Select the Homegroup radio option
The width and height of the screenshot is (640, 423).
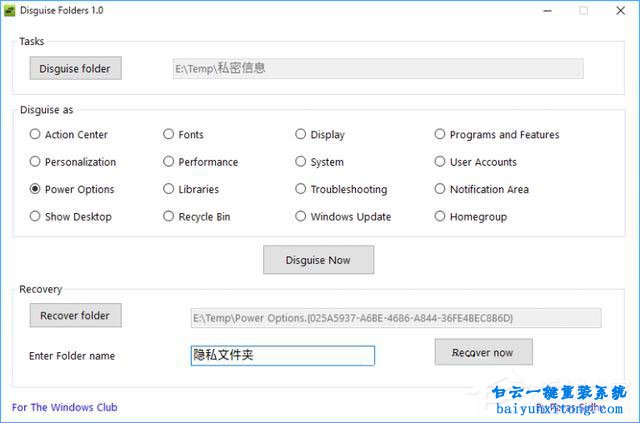tap(440, 216)
